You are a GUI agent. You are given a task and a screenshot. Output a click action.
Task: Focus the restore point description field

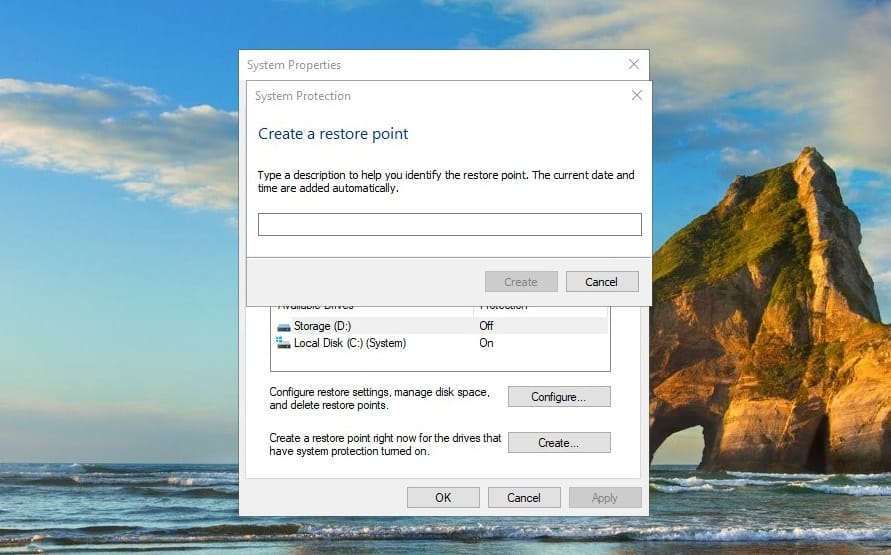pos(449,224)
